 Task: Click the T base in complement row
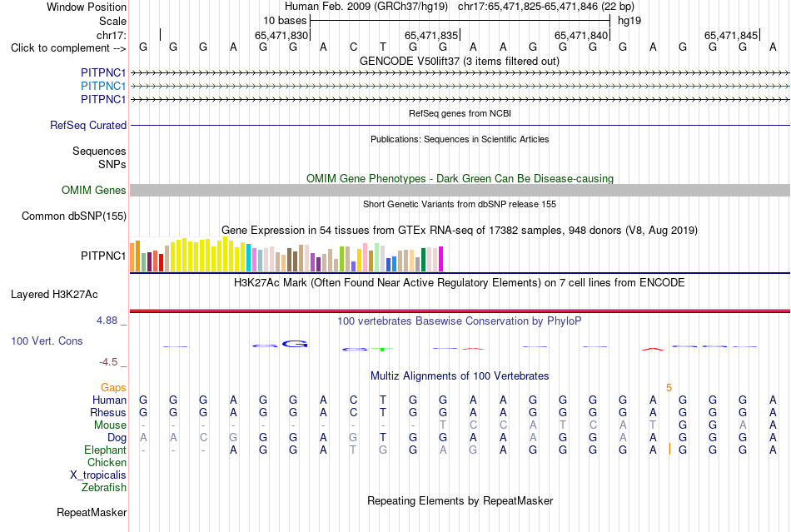(x=383, y=47)
